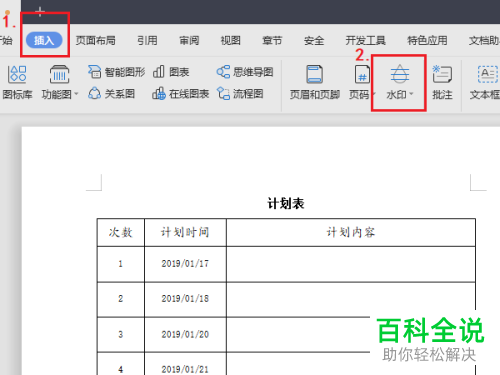Select the 开发工具 tab

tap(366, 41)
